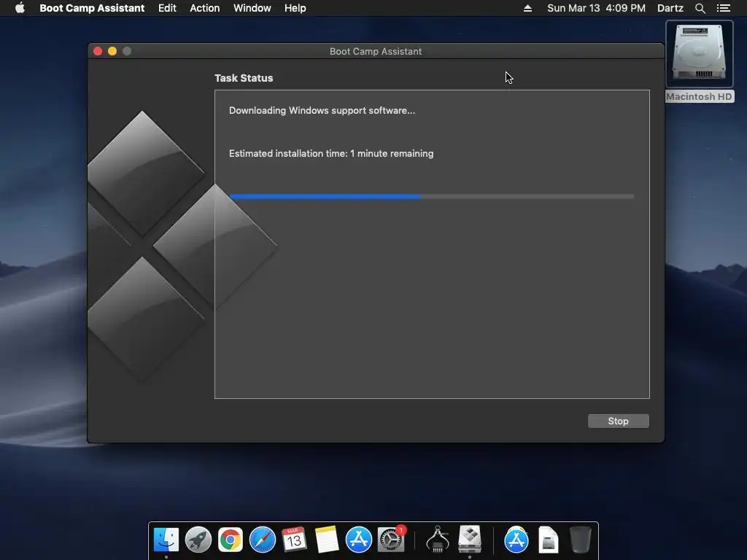Click the eject icon in menu bar
Screen dimensions: 747x560
pyautogui.click(x=527, y=8)
